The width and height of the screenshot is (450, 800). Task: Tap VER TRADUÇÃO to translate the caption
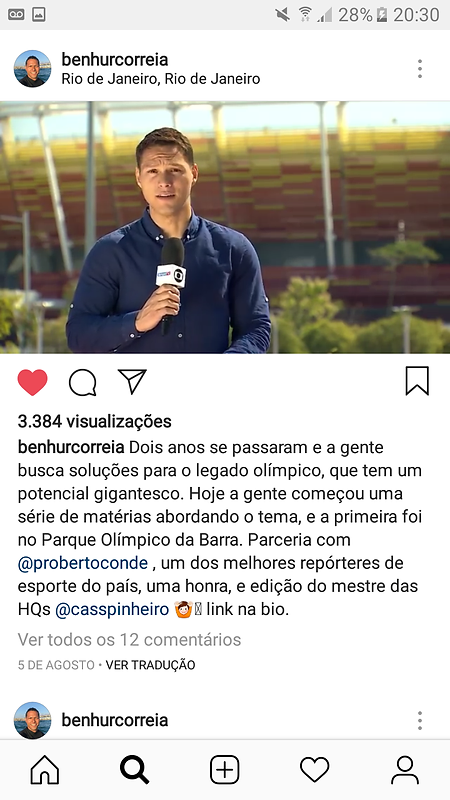(151, 665)
